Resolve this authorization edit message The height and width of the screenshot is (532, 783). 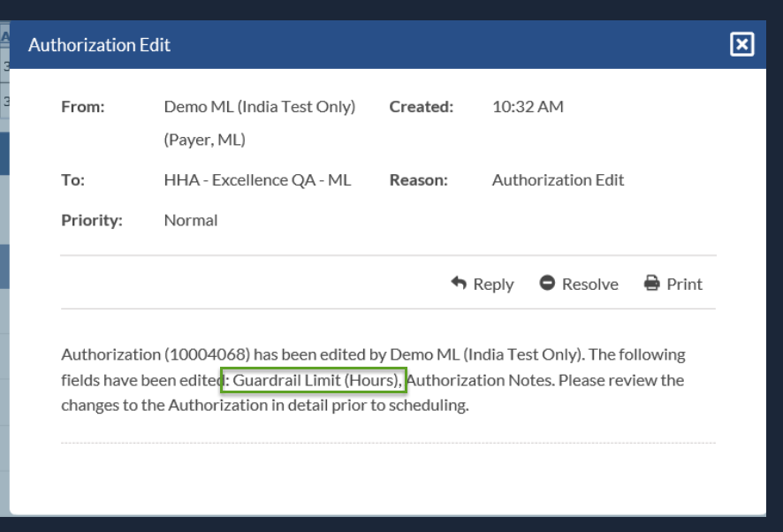(x=579, y=284)
